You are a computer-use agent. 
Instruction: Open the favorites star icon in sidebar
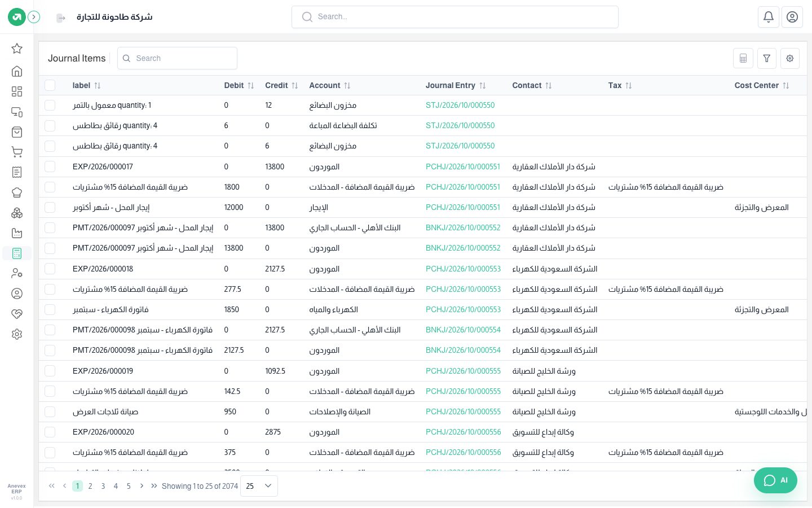pyautogui.click(x=17, y=49)
